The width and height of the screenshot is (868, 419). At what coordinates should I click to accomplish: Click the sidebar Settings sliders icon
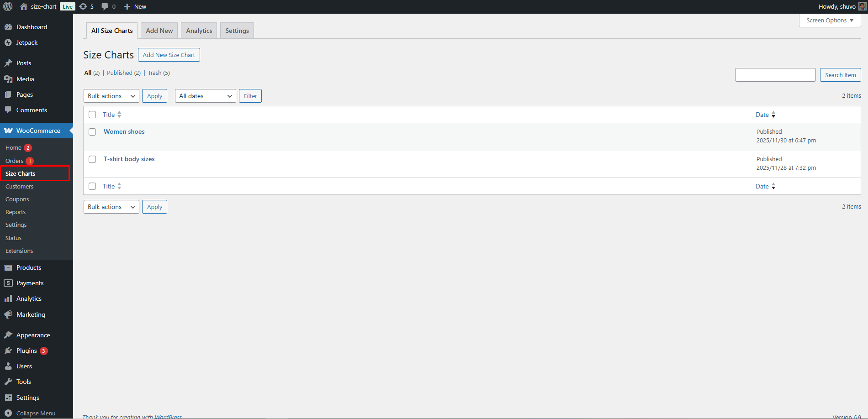point(8,398)
